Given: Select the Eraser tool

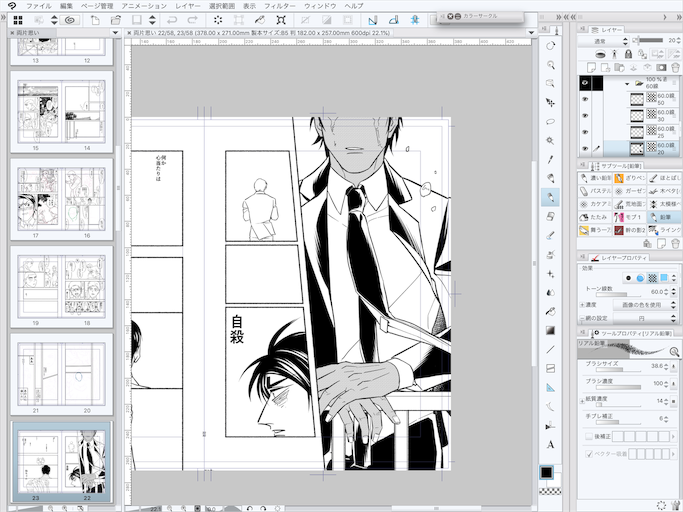Looking at the screenshot, I should [x=551, y=216].
